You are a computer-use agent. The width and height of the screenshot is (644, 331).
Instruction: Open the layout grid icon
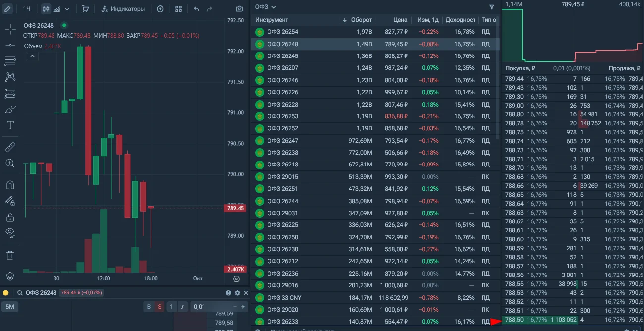coord(179,9)
